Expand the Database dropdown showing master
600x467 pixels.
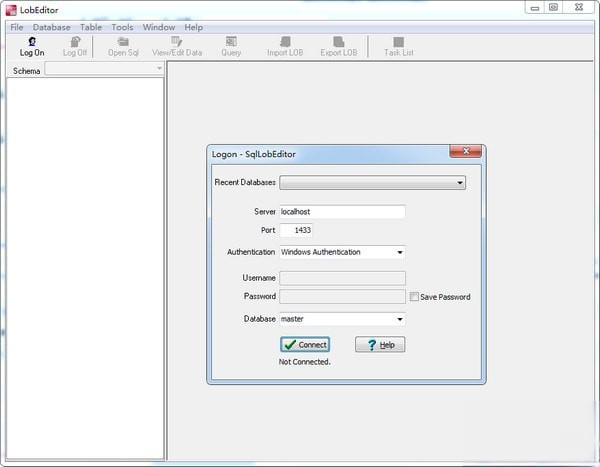342,319
